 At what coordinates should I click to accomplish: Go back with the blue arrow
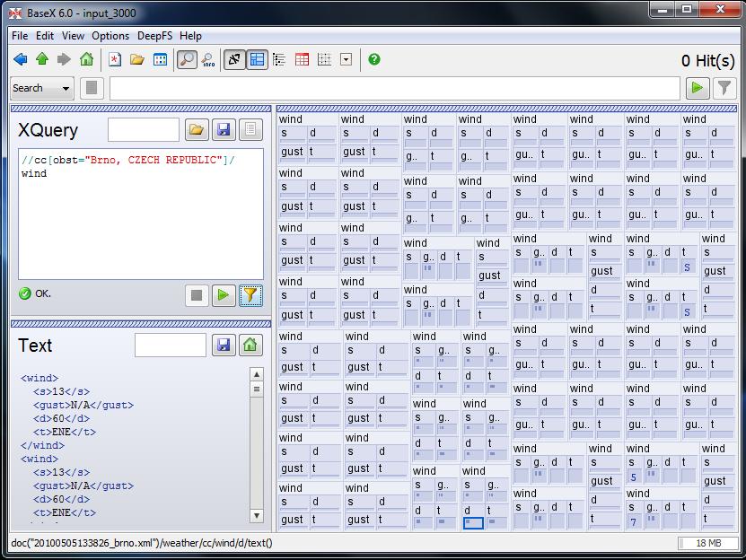coord(21,59)
